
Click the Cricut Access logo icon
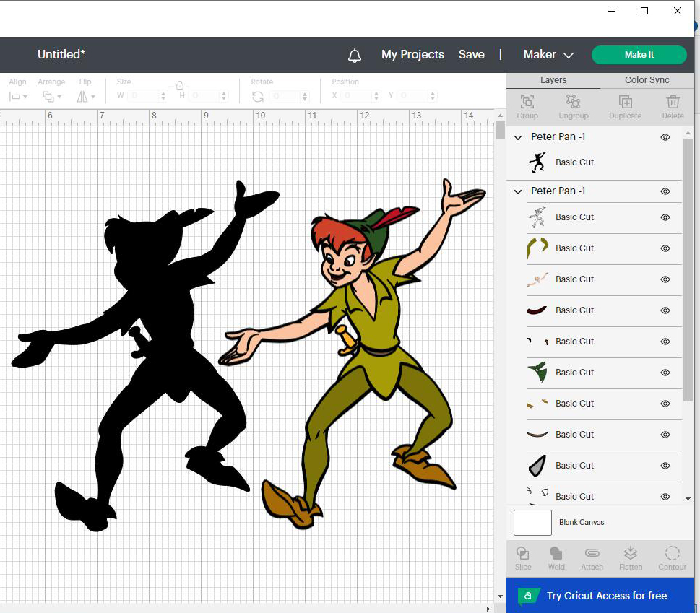pyautogui.click(x=528, y=596)
